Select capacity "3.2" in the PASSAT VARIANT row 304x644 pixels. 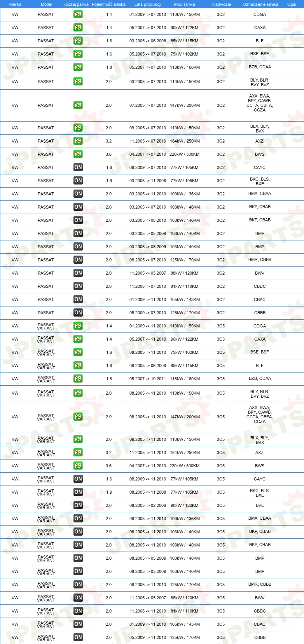[109, 453]
